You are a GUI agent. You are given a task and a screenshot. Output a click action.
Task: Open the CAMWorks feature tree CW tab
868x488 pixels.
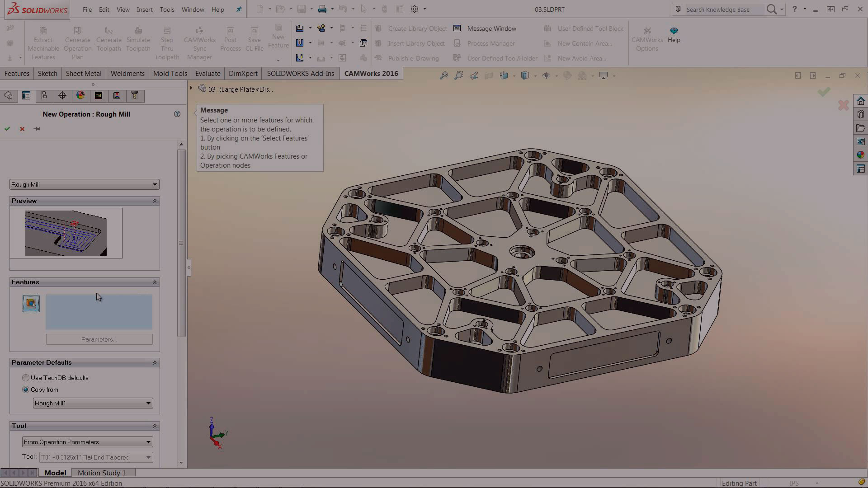click(99, 95)
